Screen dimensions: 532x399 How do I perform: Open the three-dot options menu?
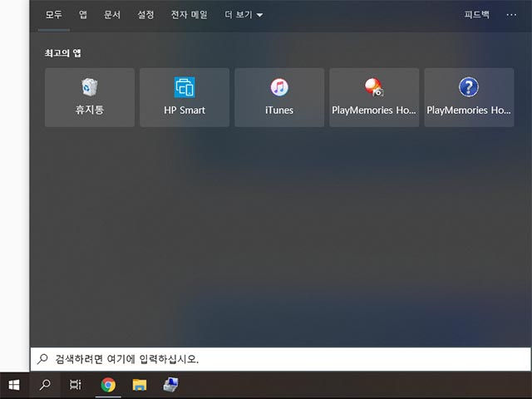point(511,15)
